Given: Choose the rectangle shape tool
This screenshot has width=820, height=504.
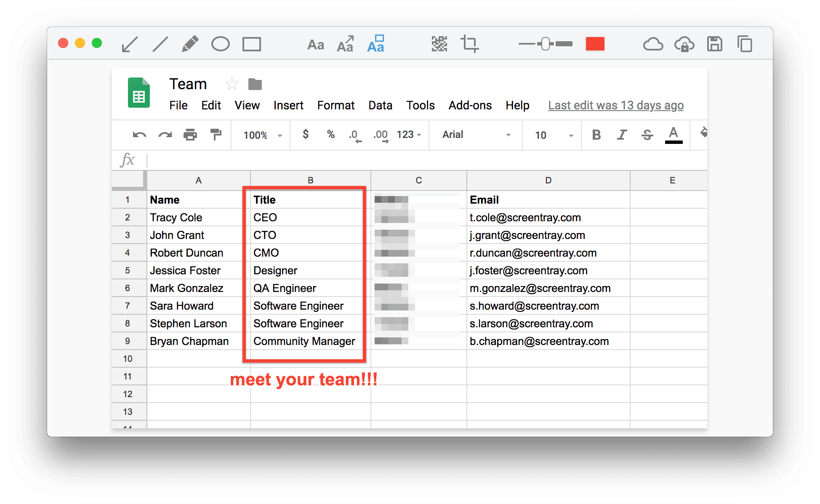Looking at the screenshot, I should [251, 44].
